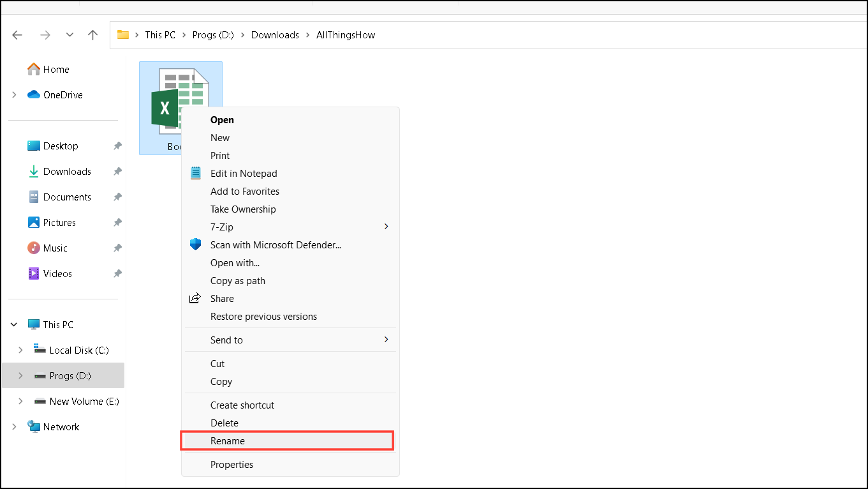Image resolution: width=868 pixels, height=489 pixels.
Task: Click the Microsoft Defender shield icon
Action: click(195, 244)
